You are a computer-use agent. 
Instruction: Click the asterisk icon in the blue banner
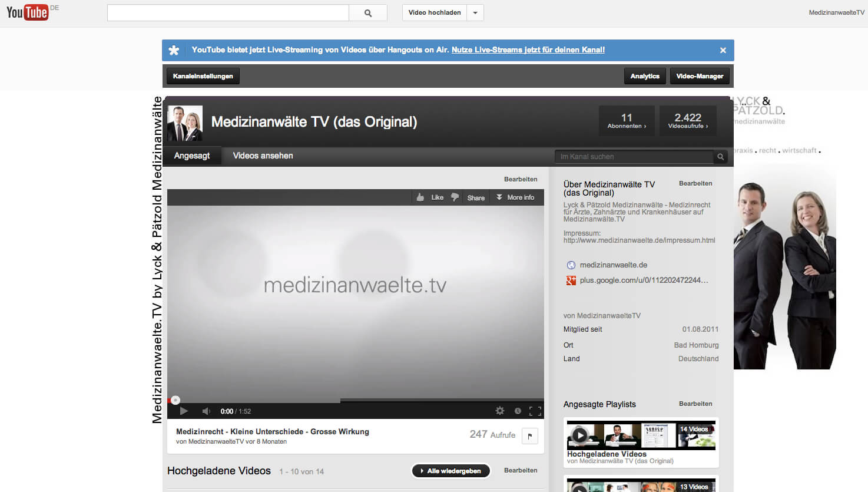174,50
